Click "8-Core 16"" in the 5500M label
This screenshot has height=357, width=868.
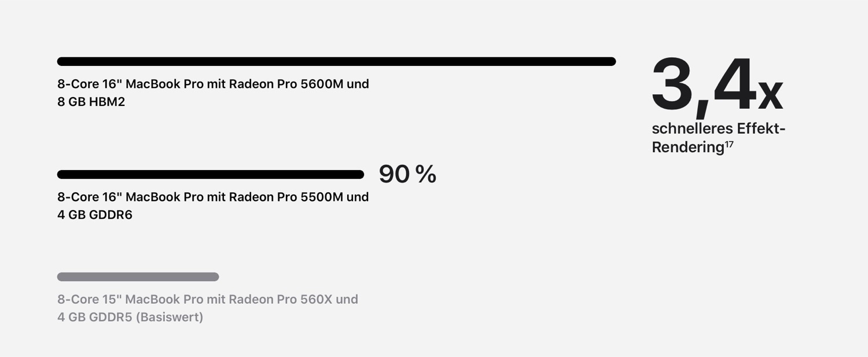tap(89, 197)
